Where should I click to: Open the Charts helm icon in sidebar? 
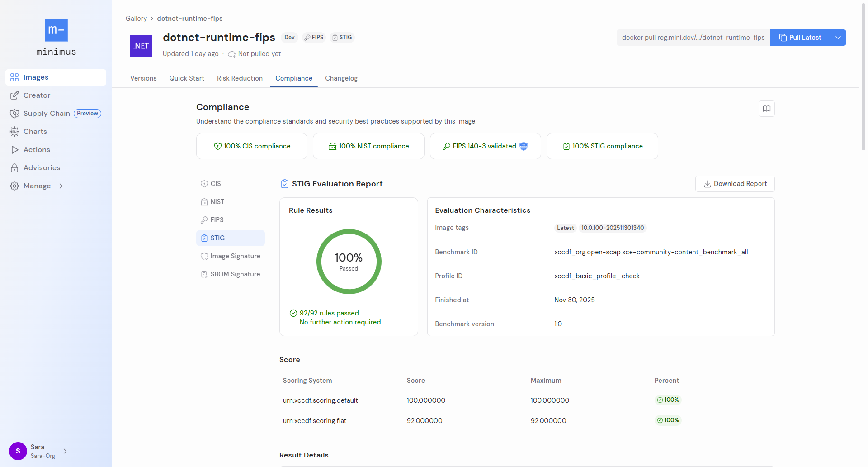coord(14,132)
